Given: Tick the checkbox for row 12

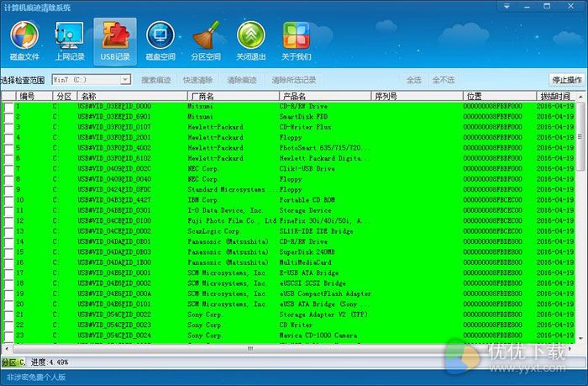Looking at the screenshot, I should click(8, 221).
